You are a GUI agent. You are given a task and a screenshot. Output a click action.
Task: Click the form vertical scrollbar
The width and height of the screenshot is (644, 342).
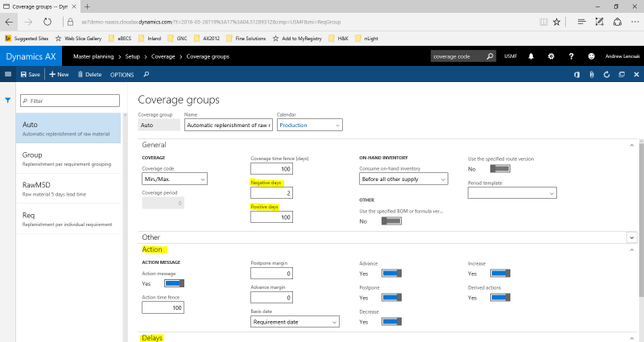point(641,220)
